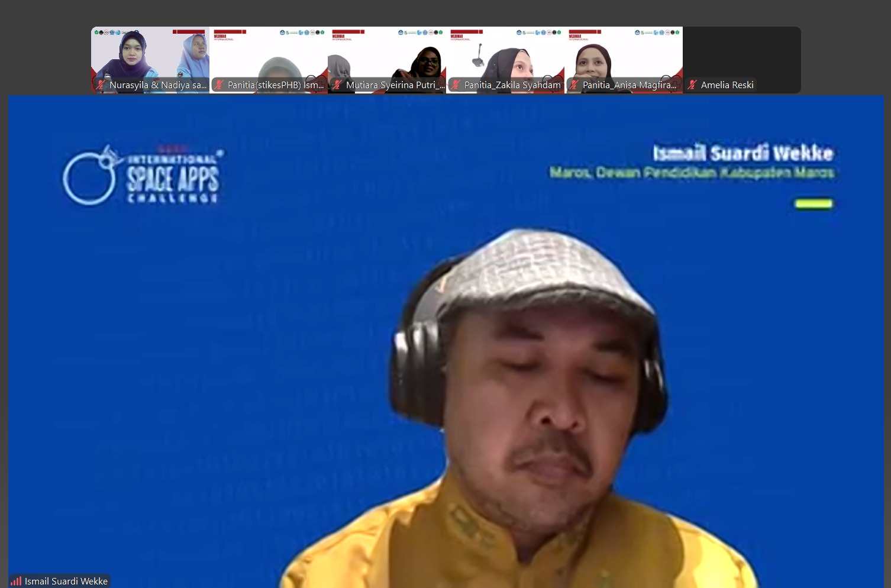Select Mutiara Syeirina Putri video thumbnail
This screenshot has height=588, width=891.
(x=387, y=60)
